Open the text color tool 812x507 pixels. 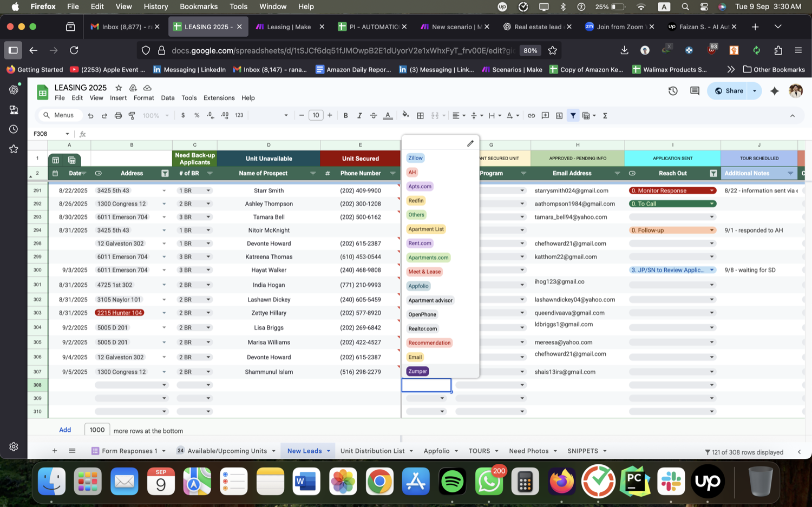388,115
